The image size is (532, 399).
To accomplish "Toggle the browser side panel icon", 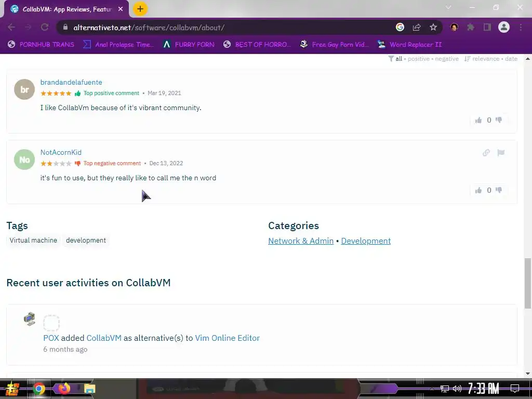I will tap(487, 27).
